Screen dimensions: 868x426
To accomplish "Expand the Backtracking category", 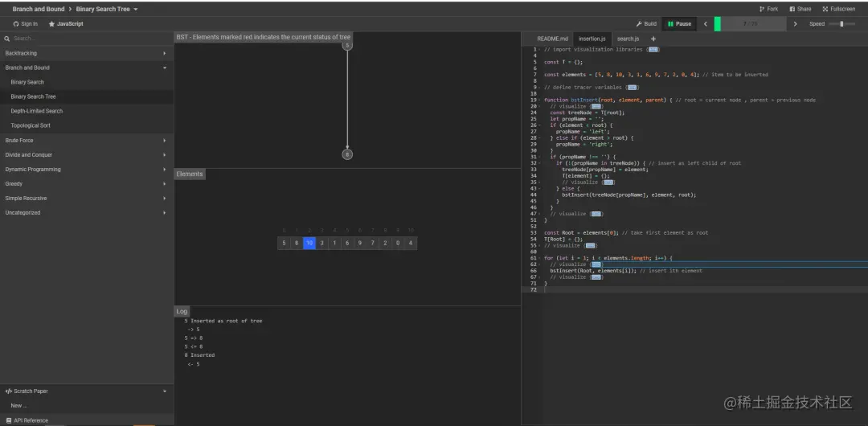I will pos(86,53).
